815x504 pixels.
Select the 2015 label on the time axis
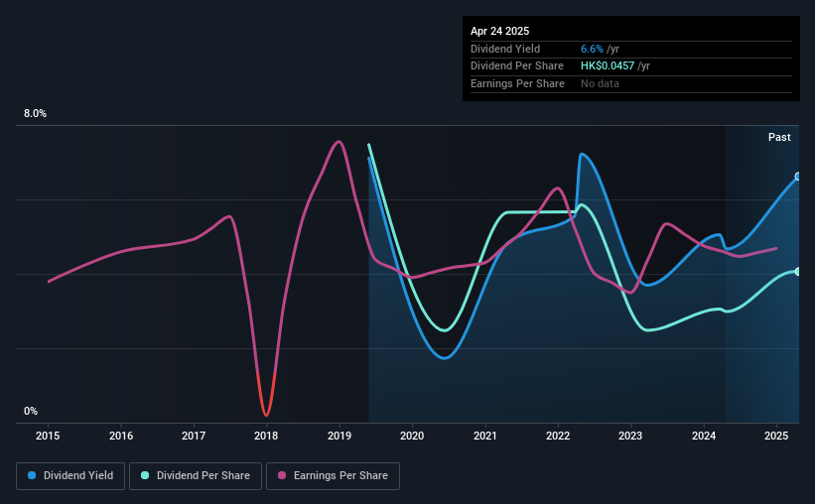pos(48,436)
